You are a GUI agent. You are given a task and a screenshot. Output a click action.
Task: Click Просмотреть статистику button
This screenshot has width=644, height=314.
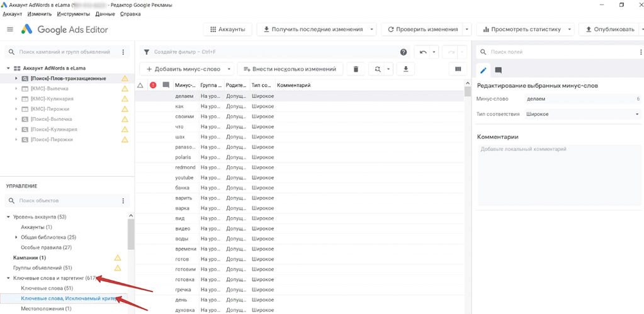(x=522, y=30)
